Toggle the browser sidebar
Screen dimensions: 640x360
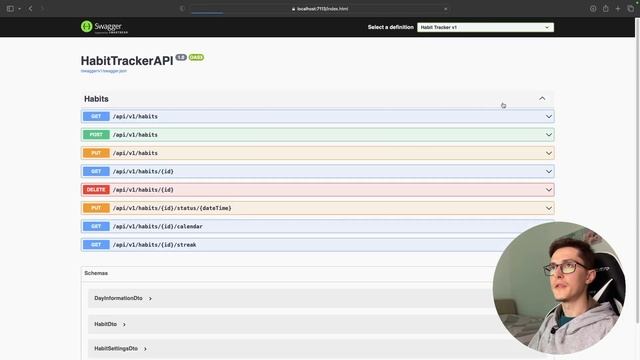[x=10, y=9]
